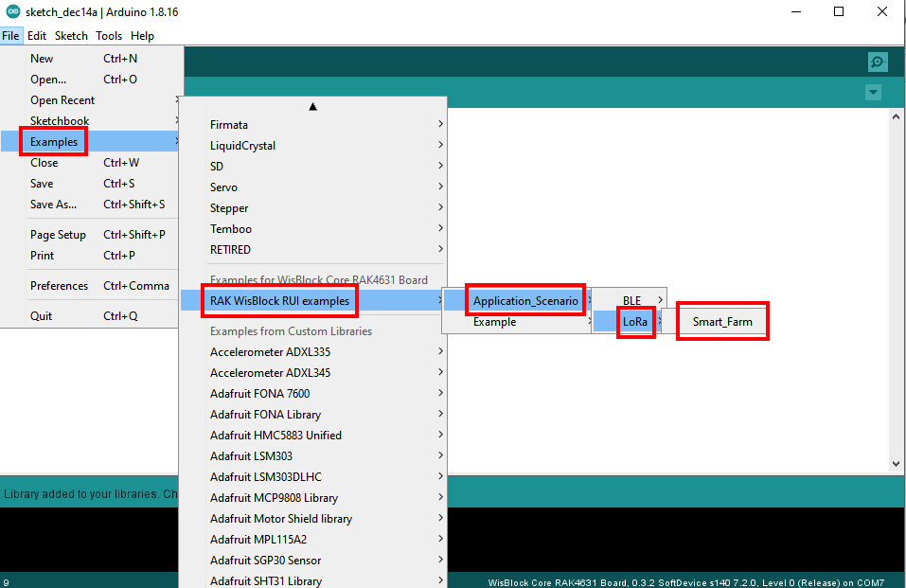
Task: Expand Adafruit HMC5883 Unified examples
Action: (312, 435)
